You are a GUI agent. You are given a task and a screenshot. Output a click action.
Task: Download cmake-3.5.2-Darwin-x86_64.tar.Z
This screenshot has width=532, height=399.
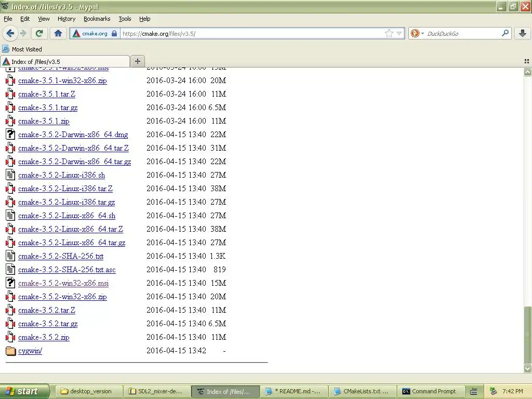pos(74,148)
